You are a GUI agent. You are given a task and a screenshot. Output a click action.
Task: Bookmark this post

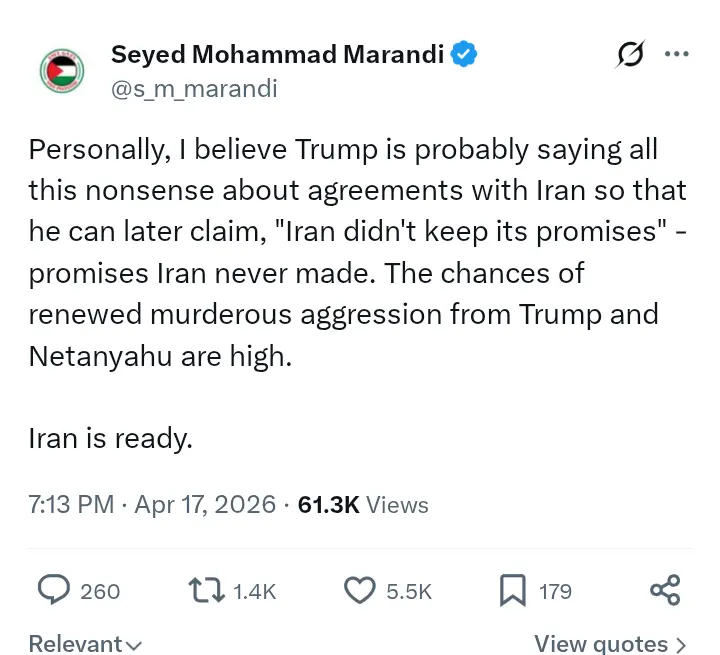(x=512, y=590)
